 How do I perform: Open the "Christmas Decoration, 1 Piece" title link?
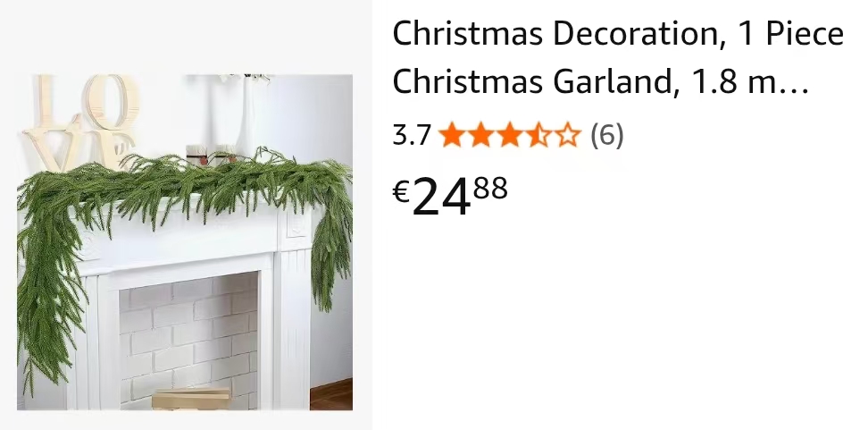pos(618,34)
